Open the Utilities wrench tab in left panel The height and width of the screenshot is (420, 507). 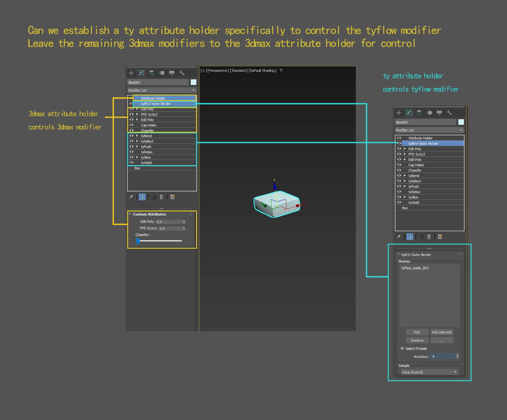click(182, 73)
